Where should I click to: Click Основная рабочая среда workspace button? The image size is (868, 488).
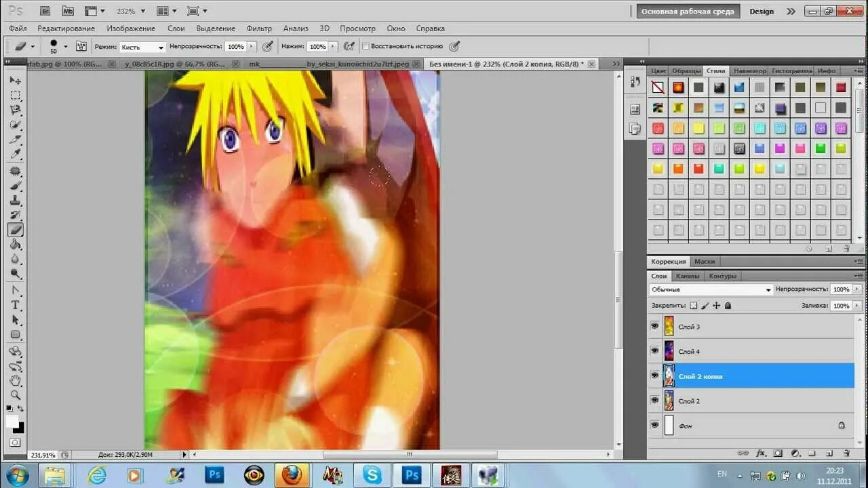pyautogui.click(x=688, y=12)
